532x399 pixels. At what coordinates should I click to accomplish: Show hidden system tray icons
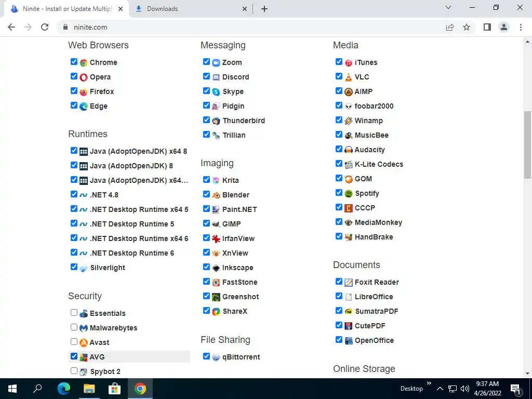440,389
